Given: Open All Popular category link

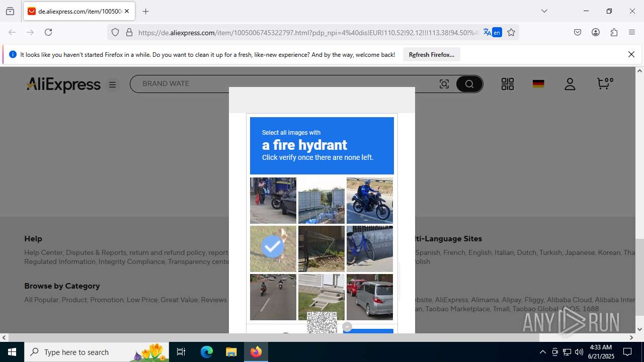Looking at the screenshot, I should click(x=41, y=300).
